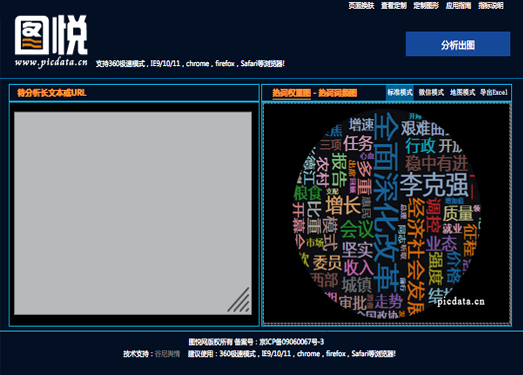Open the 定制图形 link in the top navigation
Screen dimensions: 523x375
pos(426,6)
